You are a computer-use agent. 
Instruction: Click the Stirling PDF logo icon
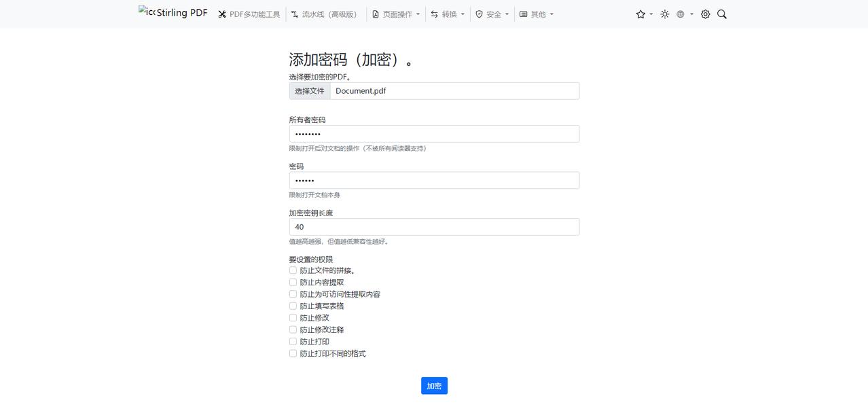click(147, 12)
